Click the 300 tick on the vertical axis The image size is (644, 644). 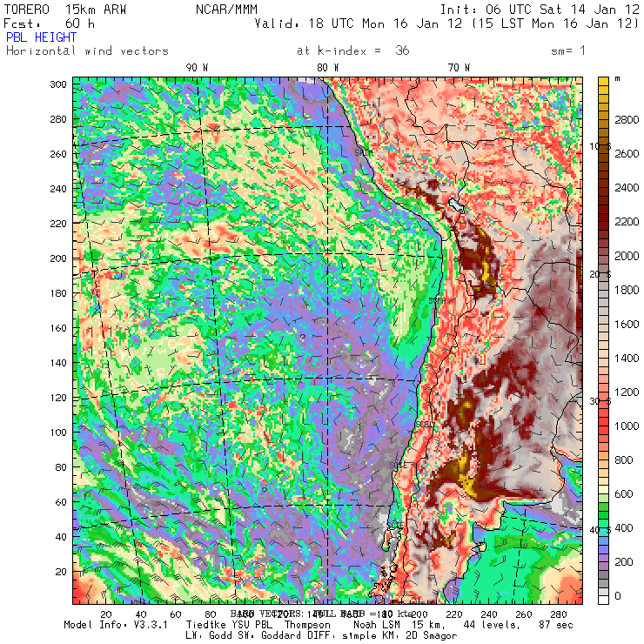[x=58, y=84]
